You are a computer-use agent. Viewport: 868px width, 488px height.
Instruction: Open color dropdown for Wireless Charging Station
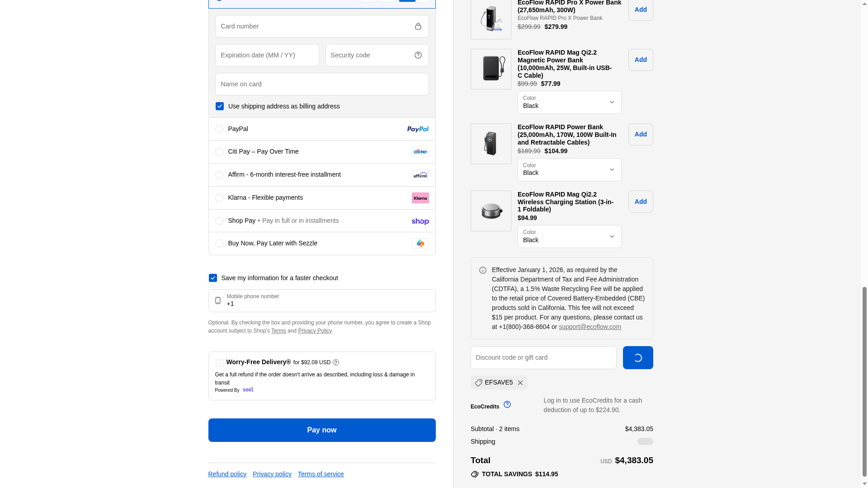coord(569,236)
